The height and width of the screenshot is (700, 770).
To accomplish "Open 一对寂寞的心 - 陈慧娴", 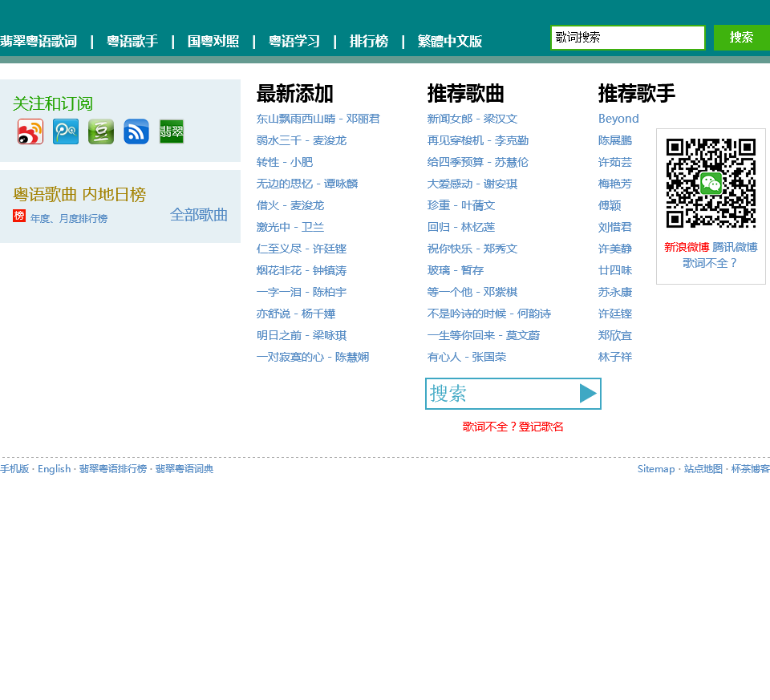I will [x=313, y=357].
